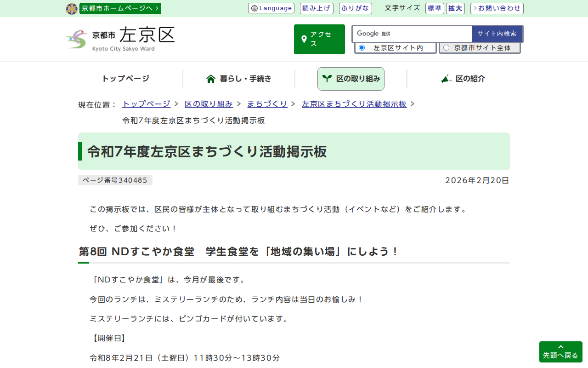The image size is (588, 368).
Task: Click the house icon for 暮らし・手続き
Action: [211, 79]
